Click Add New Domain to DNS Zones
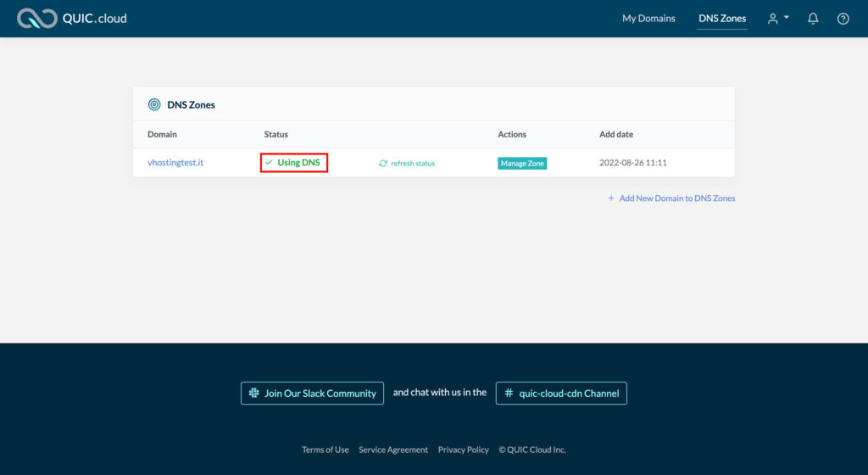This screenshot has height=475, width=868. pos(671,198)
